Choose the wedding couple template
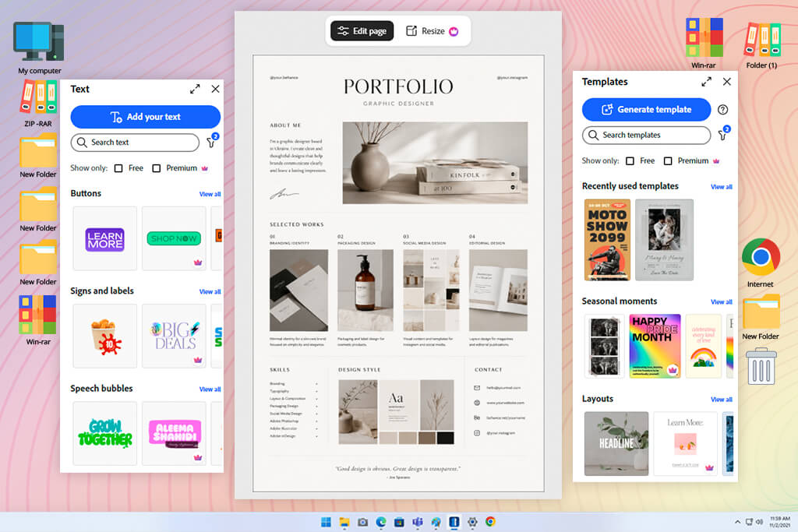This screenshot has width=798, height=532. click(x=664, y=240)
